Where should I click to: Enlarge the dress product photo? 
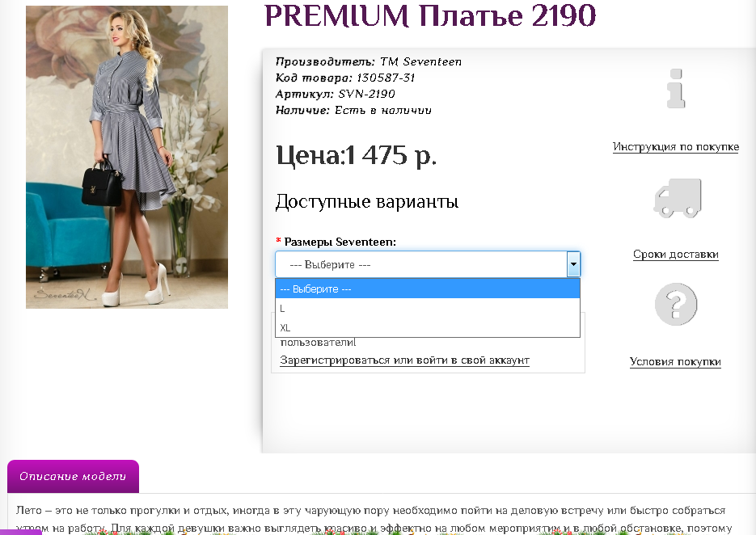(127, 157)
